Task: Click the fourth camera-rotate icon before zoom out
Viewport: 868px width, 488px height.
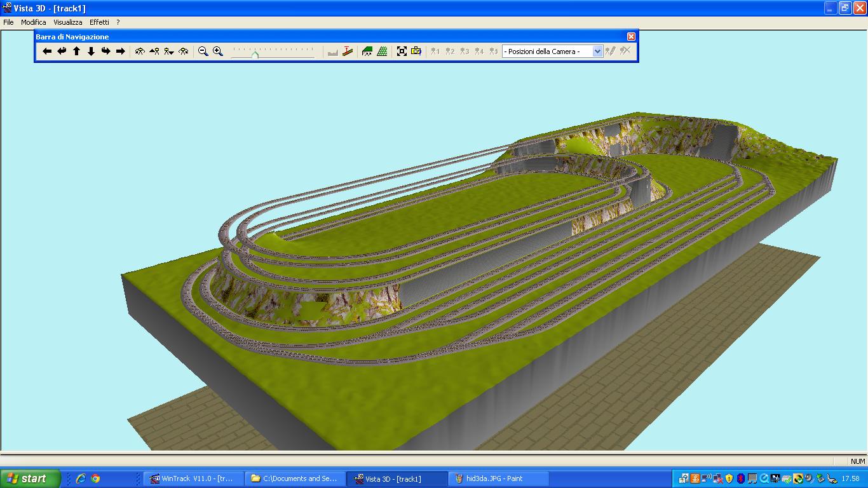Action: [184, 51]
